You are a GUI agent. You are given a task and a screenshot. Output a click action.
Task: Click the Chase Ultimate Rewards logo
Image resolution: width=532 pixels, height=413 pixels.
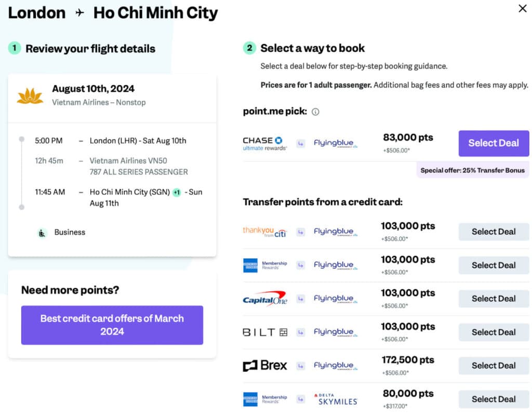(x=264, y=144)
